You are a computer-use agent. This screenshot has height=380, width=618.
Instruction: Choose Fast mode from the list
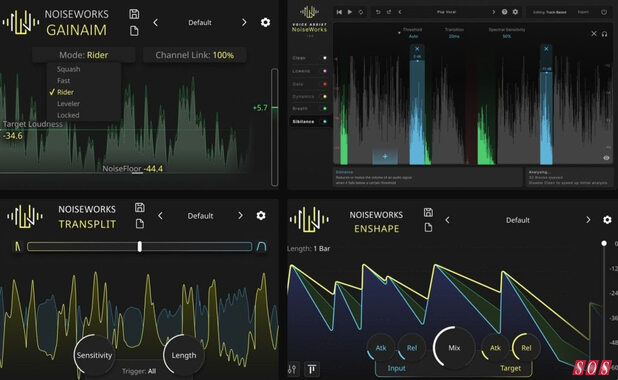pyautogui.click(x=63, y=80)
